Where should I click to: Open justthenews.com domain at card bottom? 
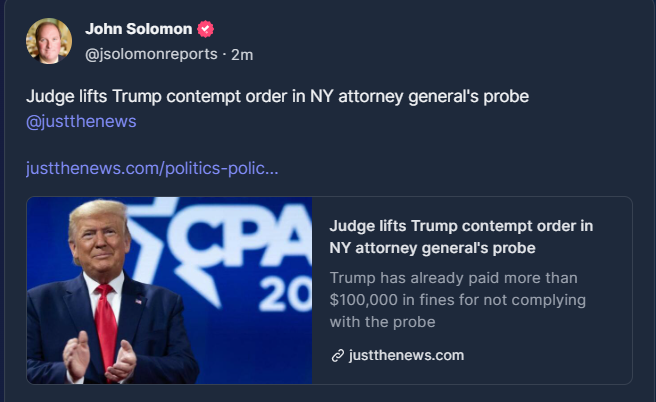406,356
